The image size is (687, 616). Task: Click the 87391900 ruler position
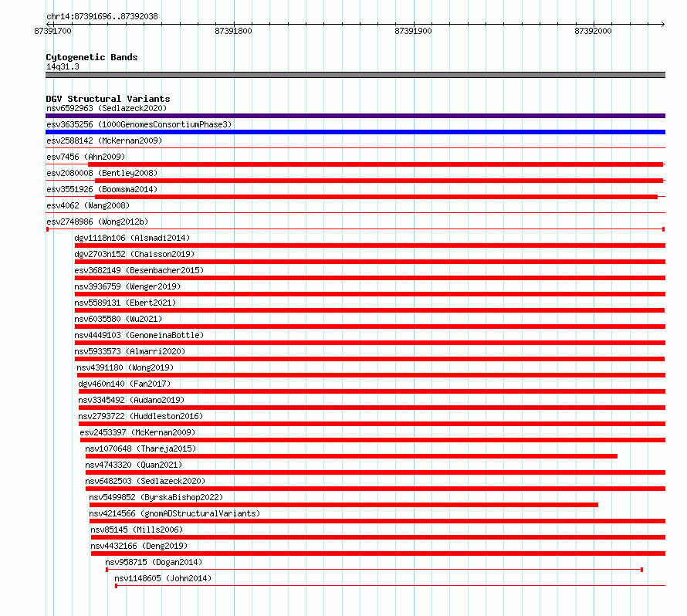tap(413, 31)
